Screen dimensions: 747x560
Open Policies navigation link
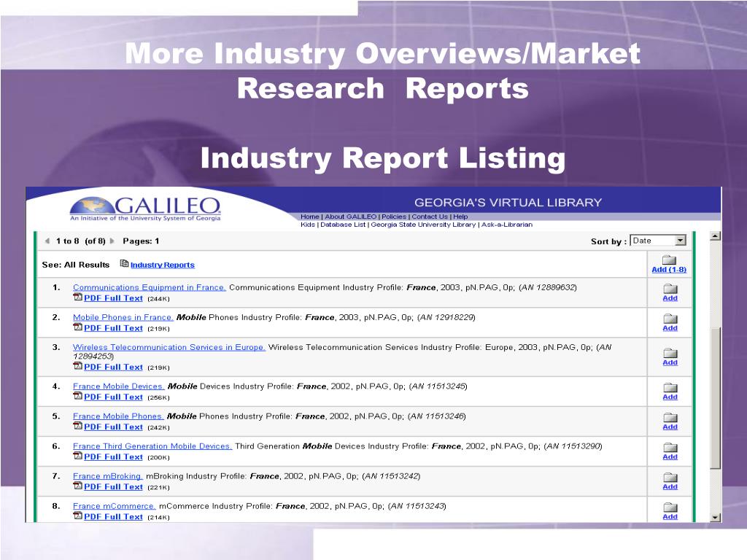coord(394,217)
